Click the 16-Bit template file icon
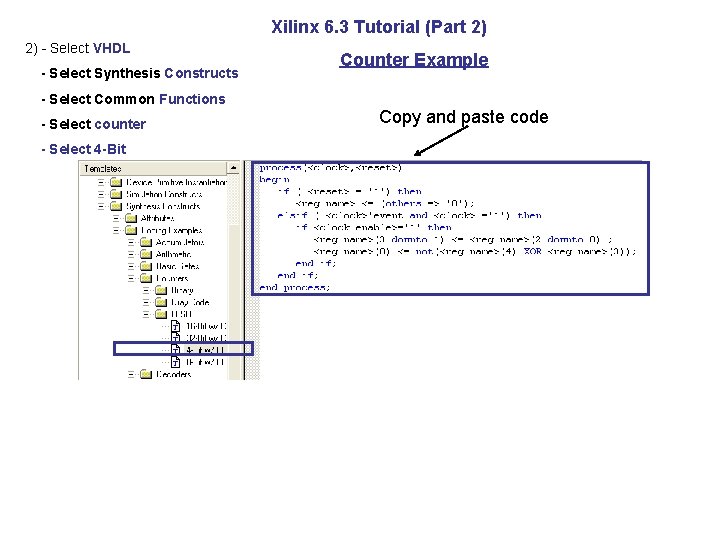This screenshot has width=720, height=540. pyautogui.click(x=176, y=326)
